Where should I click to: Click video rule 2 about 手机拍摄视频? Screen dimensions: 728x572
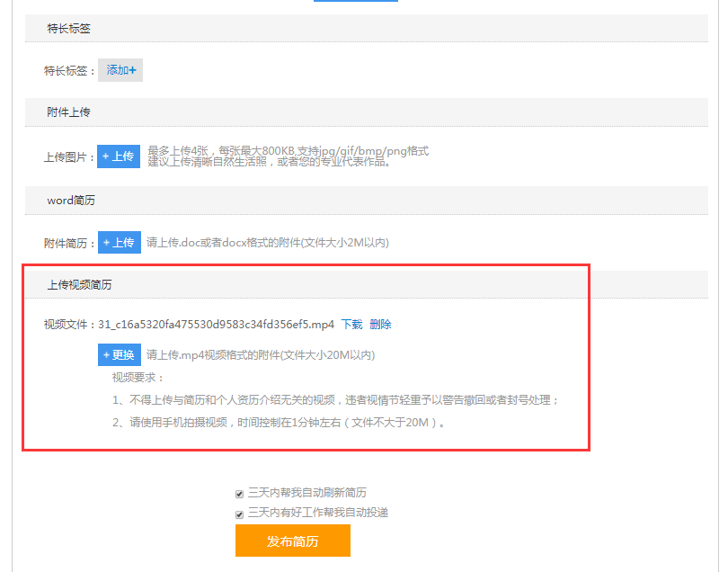coord(279,422)
